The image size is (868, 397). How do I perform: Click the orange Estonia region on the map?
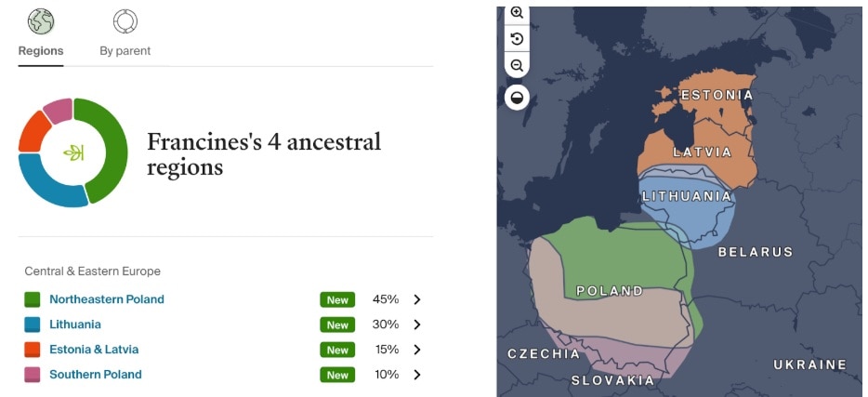[716, 116]
